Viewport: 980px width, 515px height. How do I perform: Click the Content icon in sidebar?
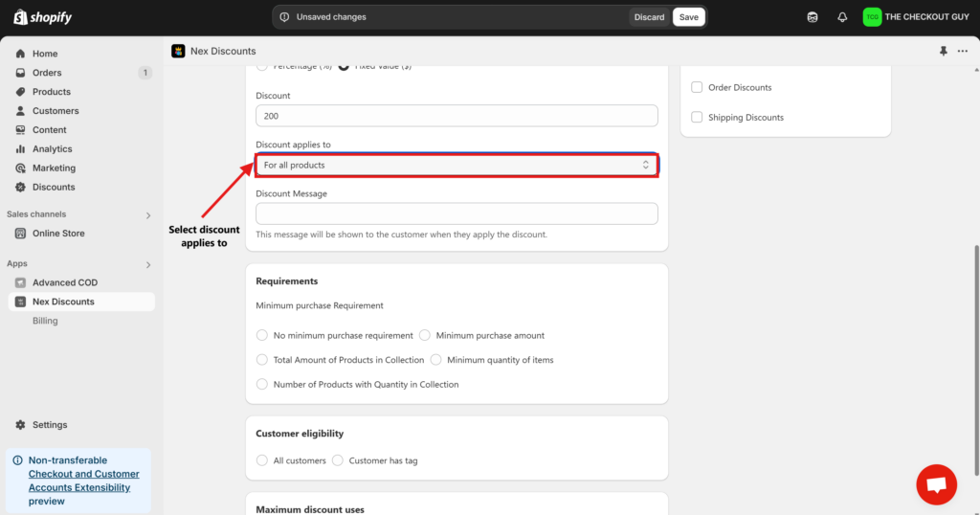[21, 130]
